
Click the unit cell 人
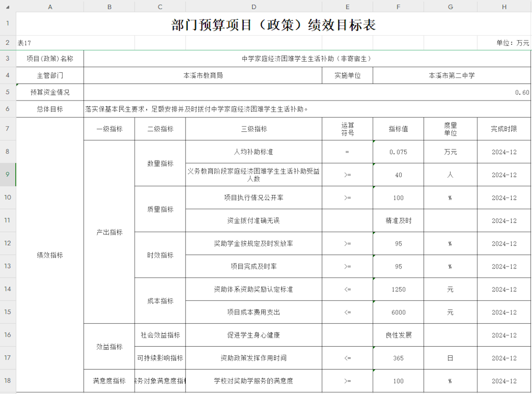(451, 174)
